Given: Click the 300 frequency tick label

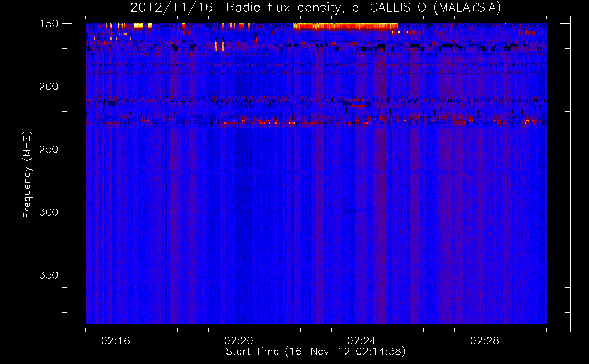Looking at the screenshot, I should point(49,212).
